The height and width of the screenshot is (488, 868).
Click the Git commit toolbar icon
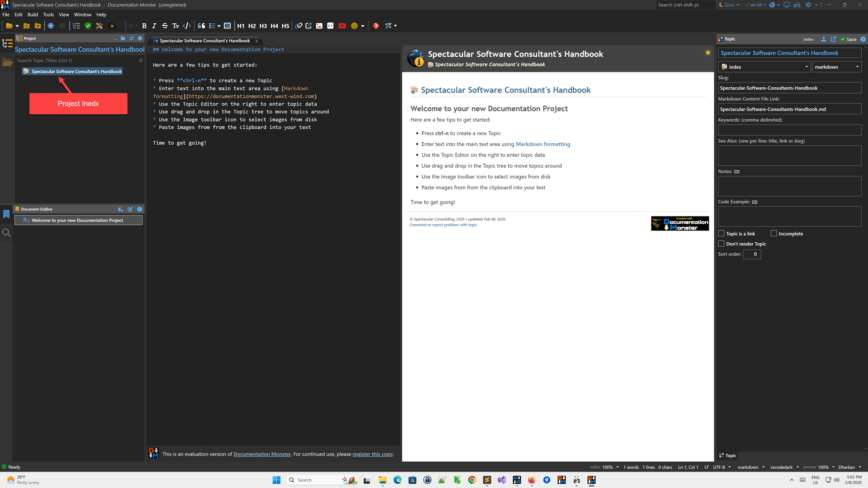tap(376, 26)
